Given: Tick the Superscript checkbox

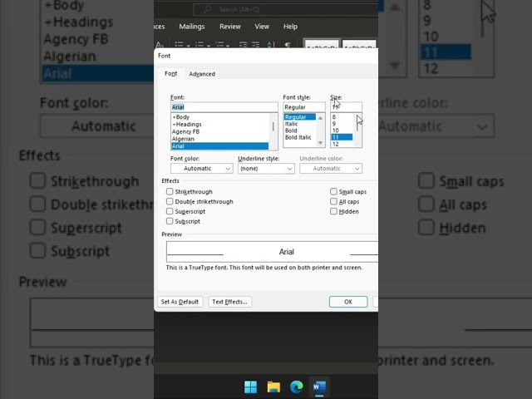Looking at the screenshot, I should pos(170,211).
